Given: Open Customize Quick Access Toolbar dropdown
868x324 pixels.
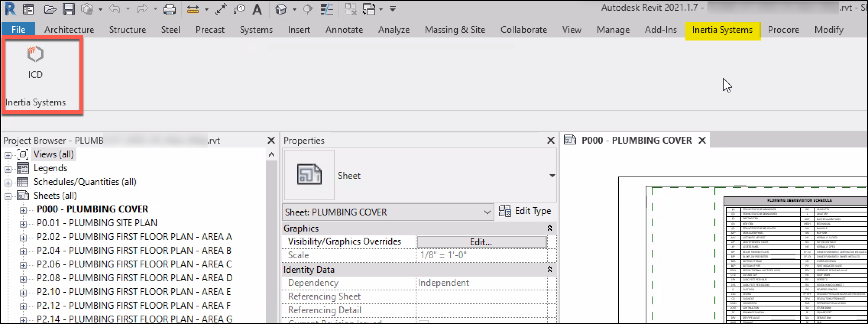Looking at the screenshot, I should tap(393, 9).
